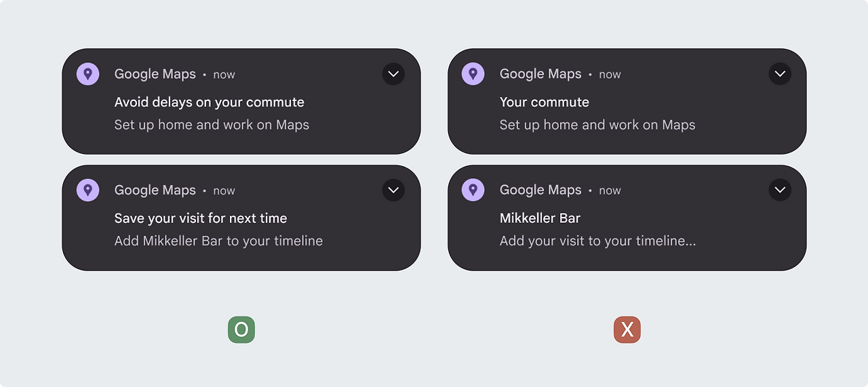Click 'Google Maps' app name in bottom-right notification
The image size is (868, 387).
(x=540, y=190)
